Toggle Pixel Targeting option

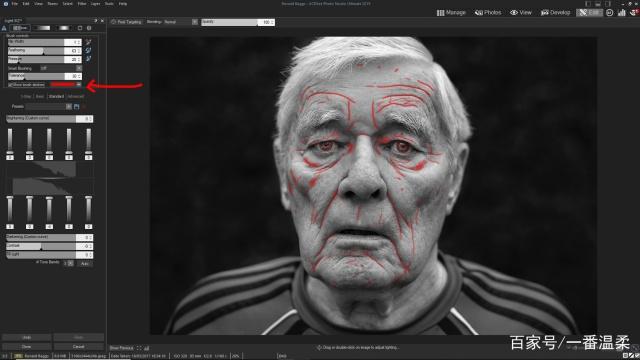point(126,22)
